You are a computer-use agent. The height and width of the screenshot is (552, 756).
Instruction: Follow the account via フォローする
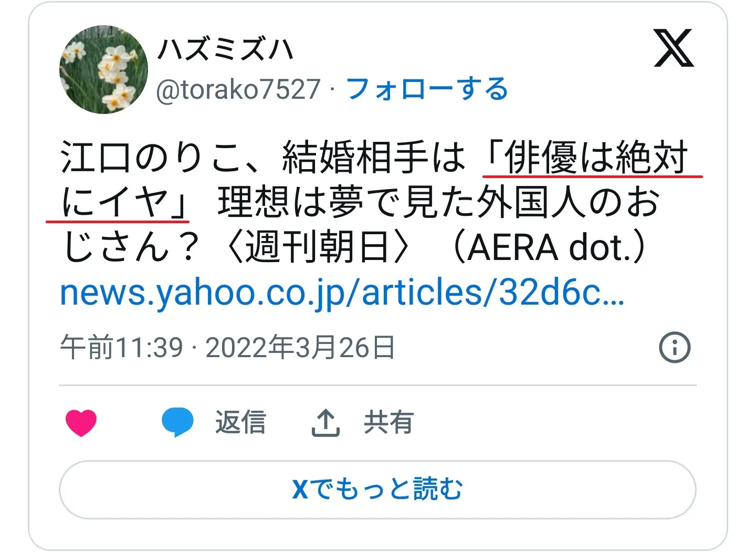427,89
